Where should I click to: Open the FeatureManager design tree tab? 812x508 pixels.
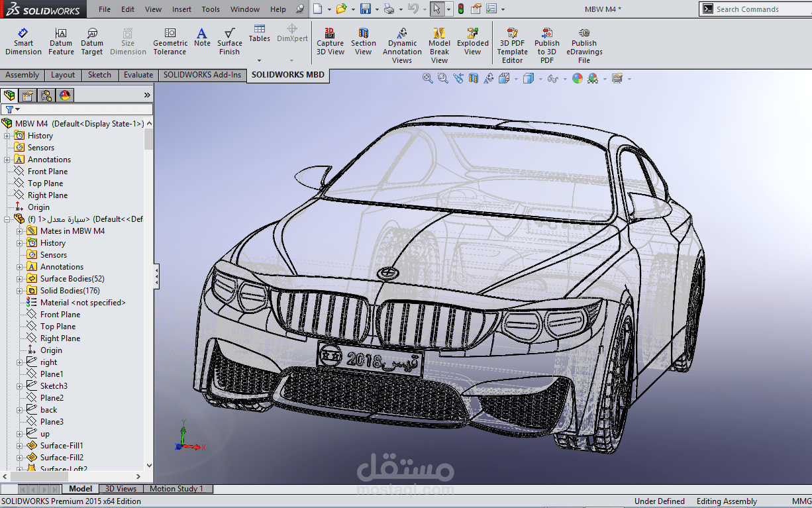[x=9, y=95]
